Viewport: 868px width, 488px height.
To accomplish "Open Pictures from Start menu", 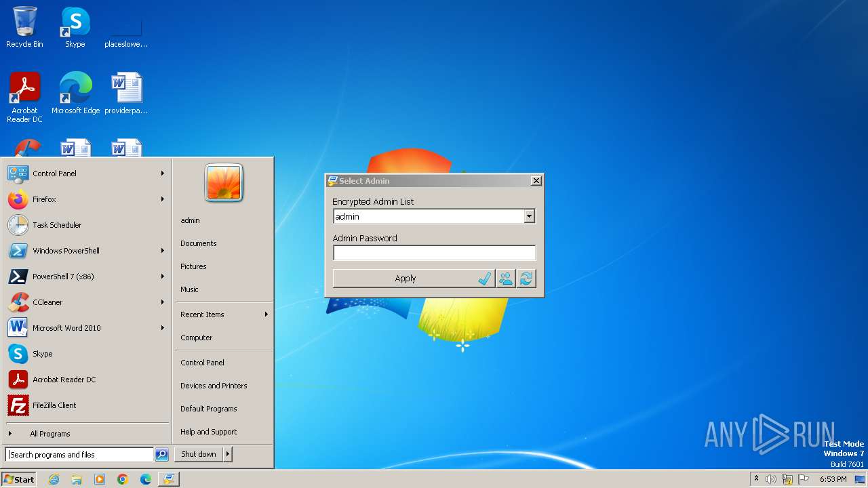I will 193,266.
